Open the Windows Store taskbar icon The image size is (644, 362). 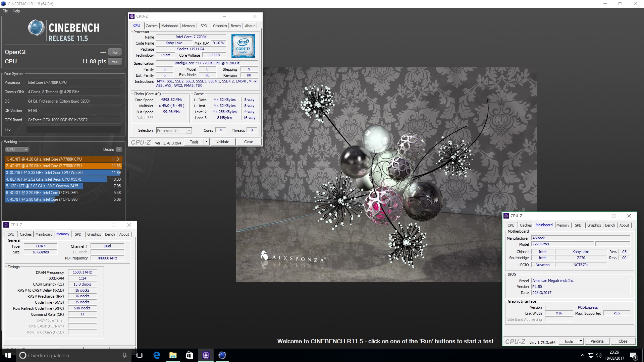click(x=189, y=355)
